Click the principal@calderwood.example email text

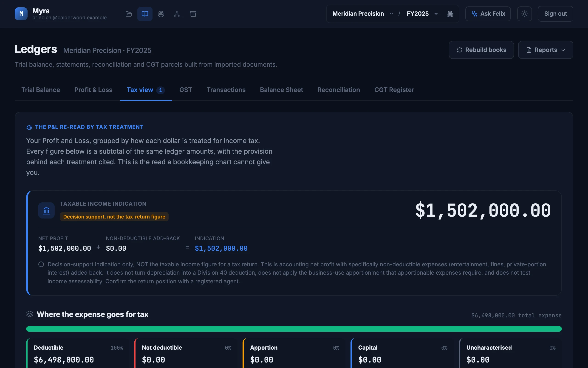70,17
